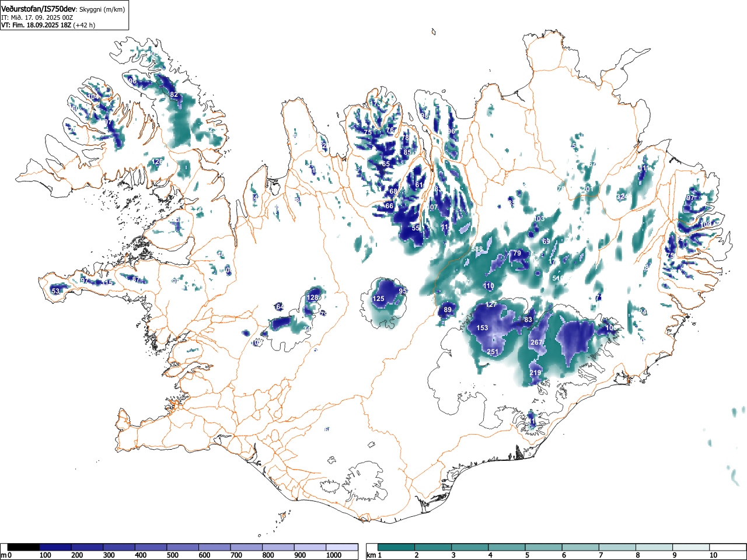Click the map value '267'
Image resolution: width=747 pixels, height=560 pixels.
pyautogui.click(x=536, y=342)
